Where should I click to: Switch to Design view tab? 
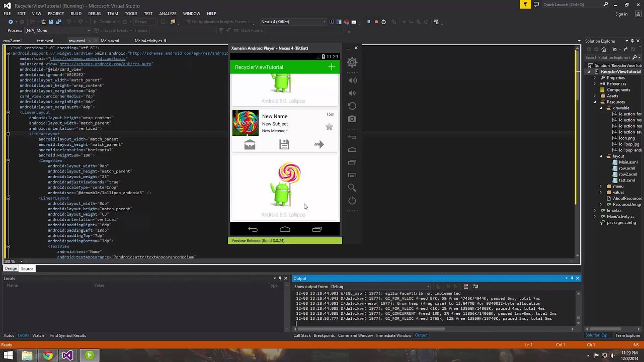click(x=11, y=268)
